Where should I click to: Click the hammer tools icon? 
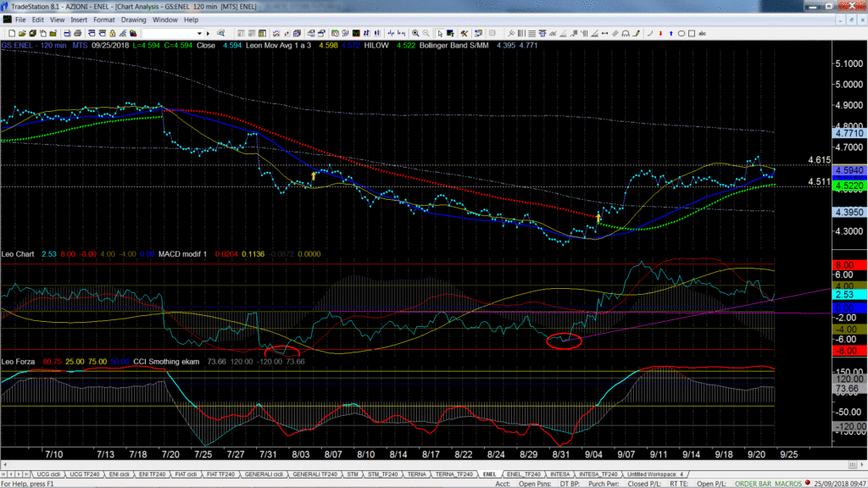pos(464,34)
